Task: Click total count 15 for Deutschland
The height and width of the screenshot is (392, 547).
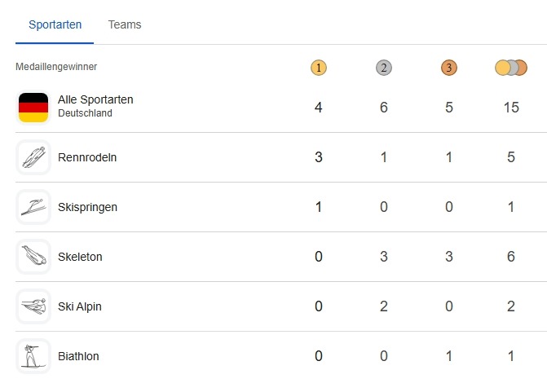Action: pos(511,107)
